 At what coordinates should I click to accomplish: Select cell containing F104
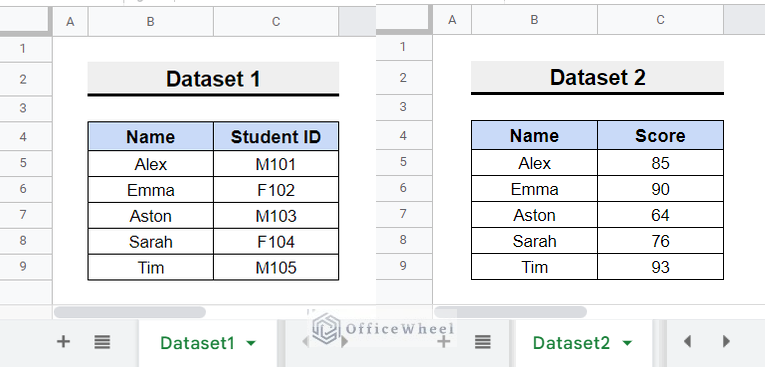(x=276, y=242)
